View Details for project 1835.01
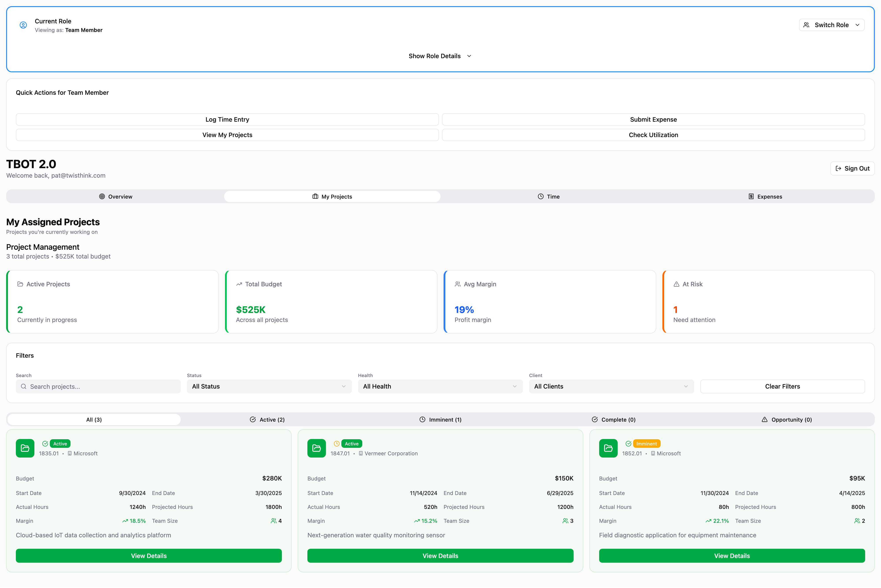 pyautogui.click(x=149, y=556)
